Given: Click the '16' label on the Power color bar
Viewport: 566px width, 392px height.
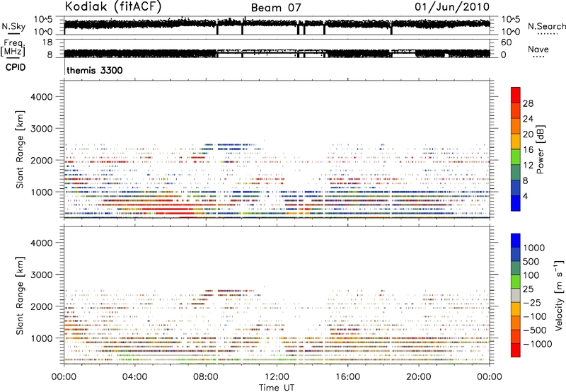Looking at the screenshot, I should click(528, 150).
